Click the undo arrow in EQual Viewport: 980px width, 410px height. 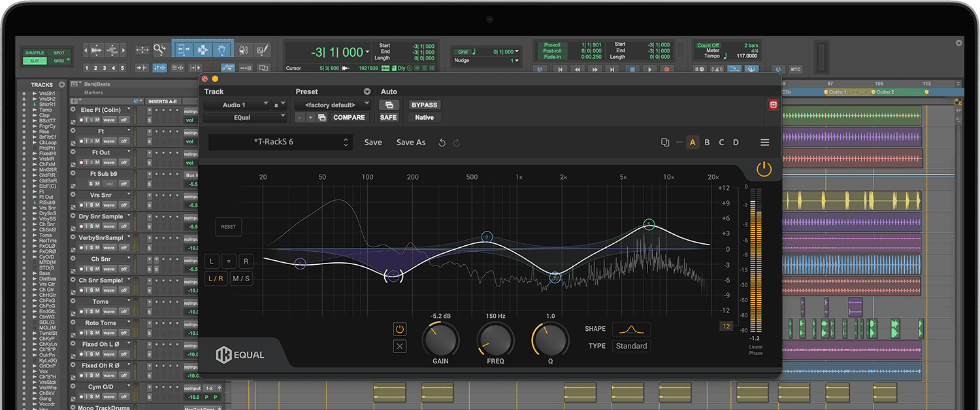click(442, 143)
